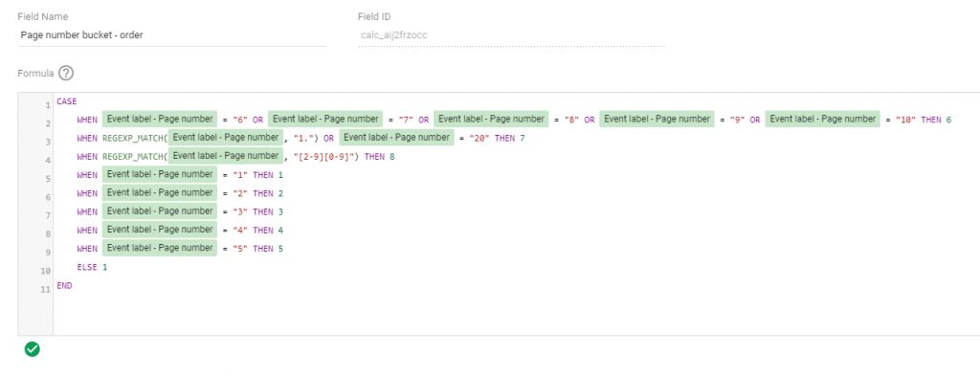
Task: Click the "[2-9][0-9]" regex pattern
Action: click(325, 156)
